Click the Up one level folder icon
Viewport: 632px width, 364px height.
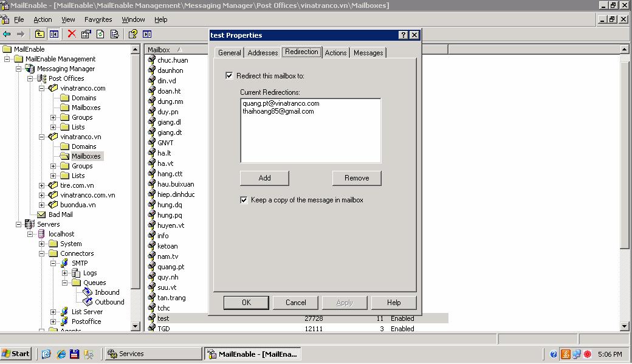pyautogui.click(x=39, y=34)
